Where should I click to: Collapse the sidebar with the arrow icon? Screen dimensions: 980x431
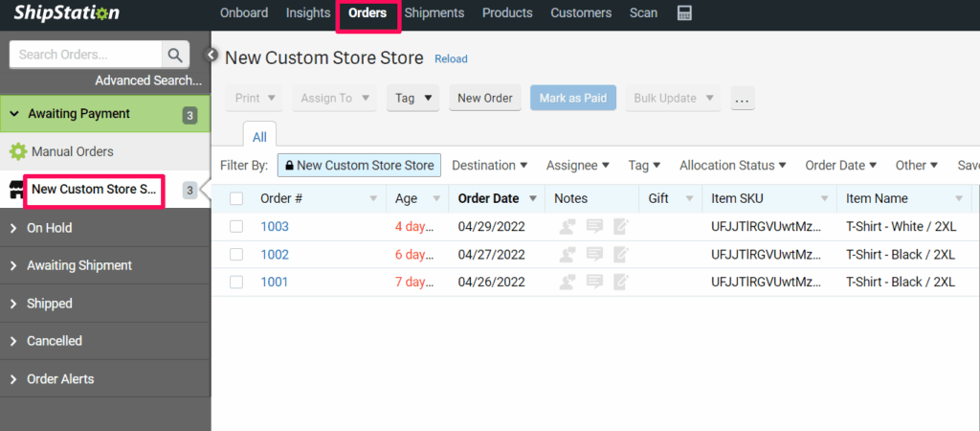213,55
